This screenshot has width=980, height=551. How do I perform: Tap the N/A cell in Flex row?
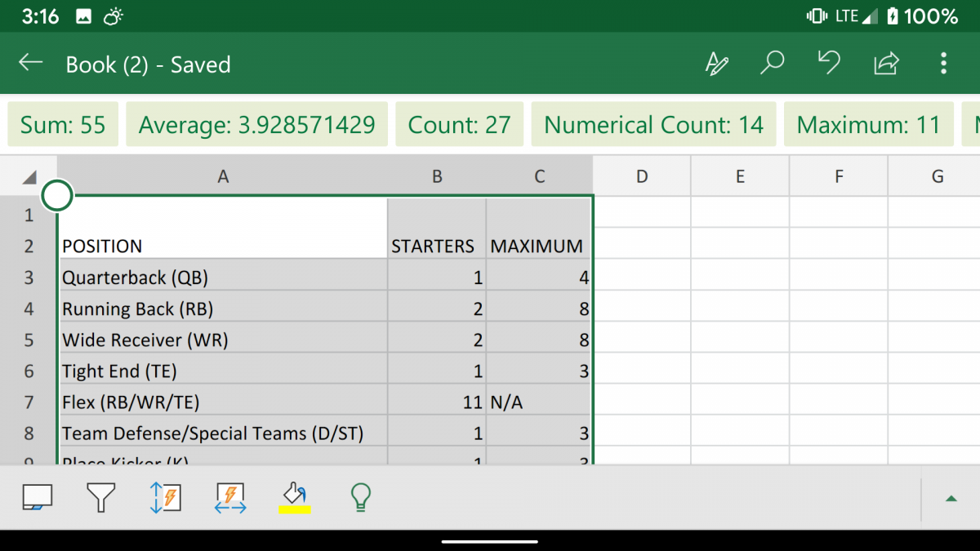point(538,402)
